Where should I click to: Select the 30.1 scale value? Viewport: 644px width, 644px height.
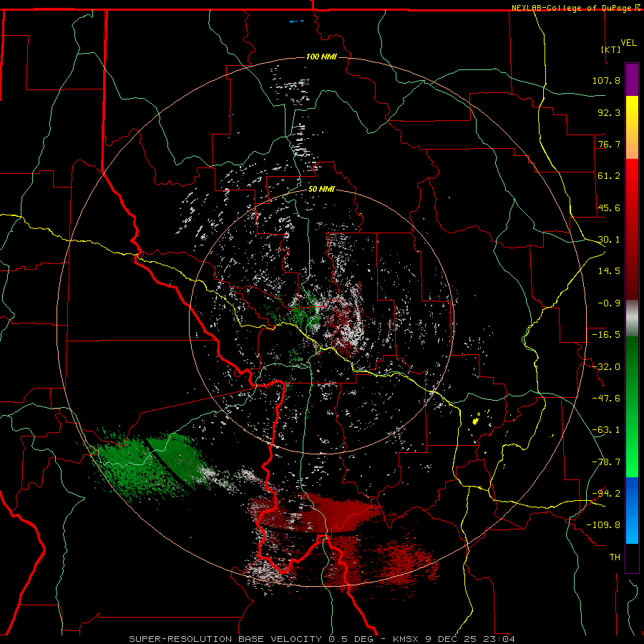(609, 240)
